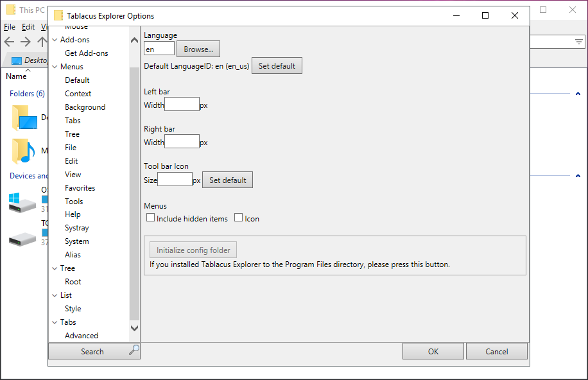Click the Language text field

(x=159, y=49)
